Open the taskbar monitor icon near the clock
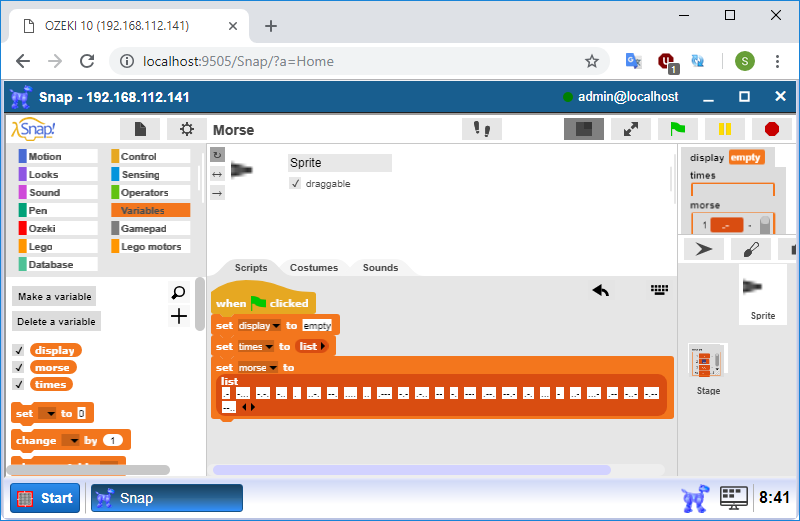Image resolution: width=800 pixels, height=521 pixels. click(734, 498)
